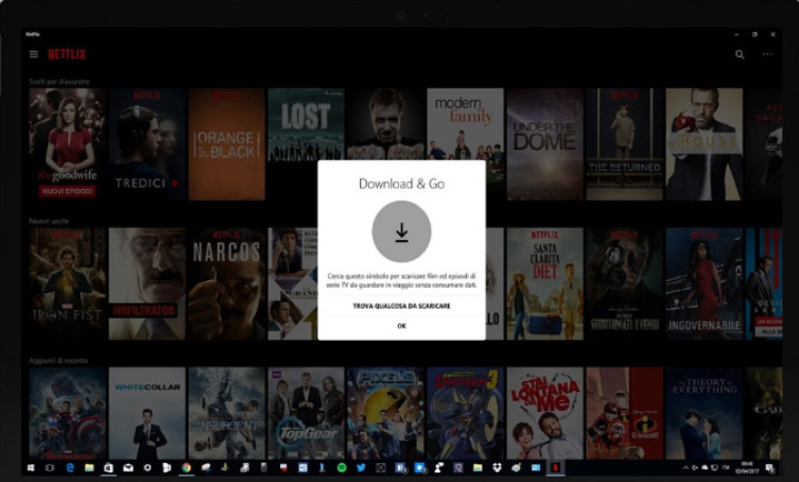Select The Returned poster
The image size is (799, 482).
[x=624, y=144]
